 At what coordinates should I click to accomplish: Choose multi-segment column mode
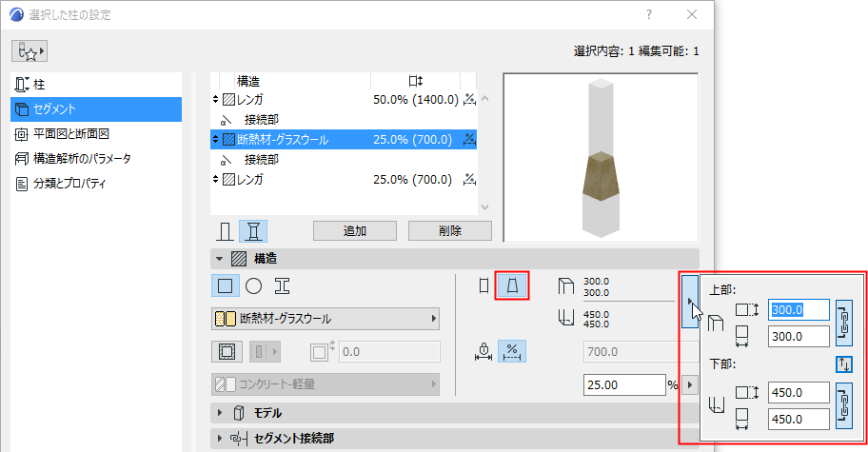coord(253,231)
